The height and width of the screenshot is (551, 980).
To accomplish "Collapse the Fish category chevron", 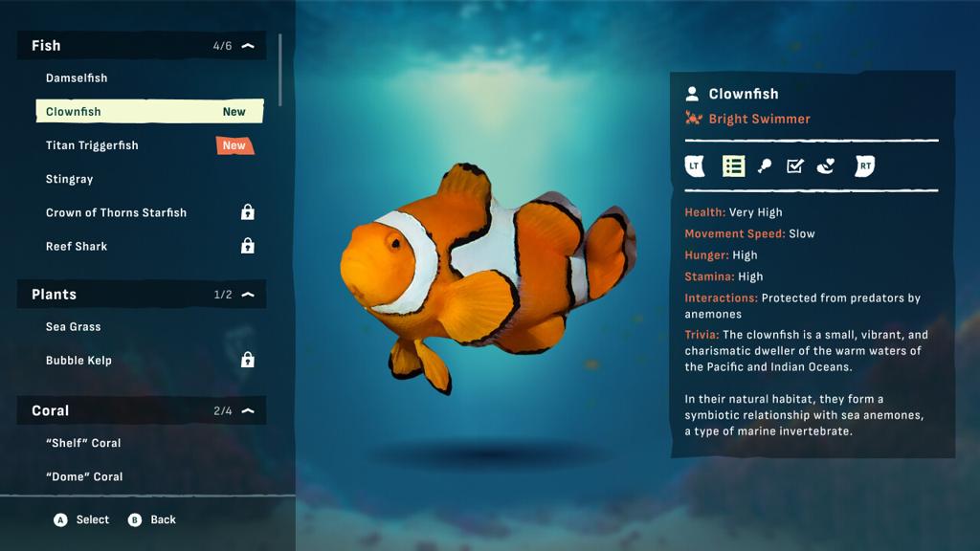I will (x=248, y=46).
